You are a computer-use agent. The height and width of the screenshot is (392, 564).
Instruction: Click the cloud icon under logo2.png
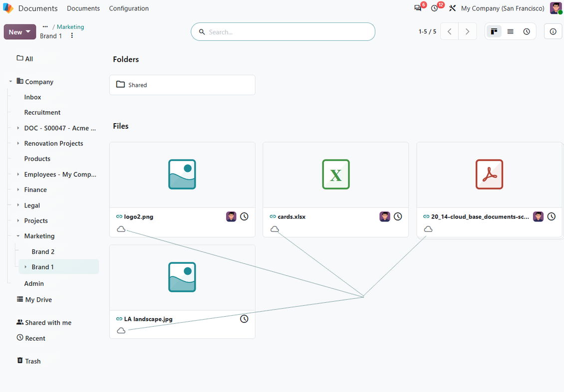click(121, 229)
